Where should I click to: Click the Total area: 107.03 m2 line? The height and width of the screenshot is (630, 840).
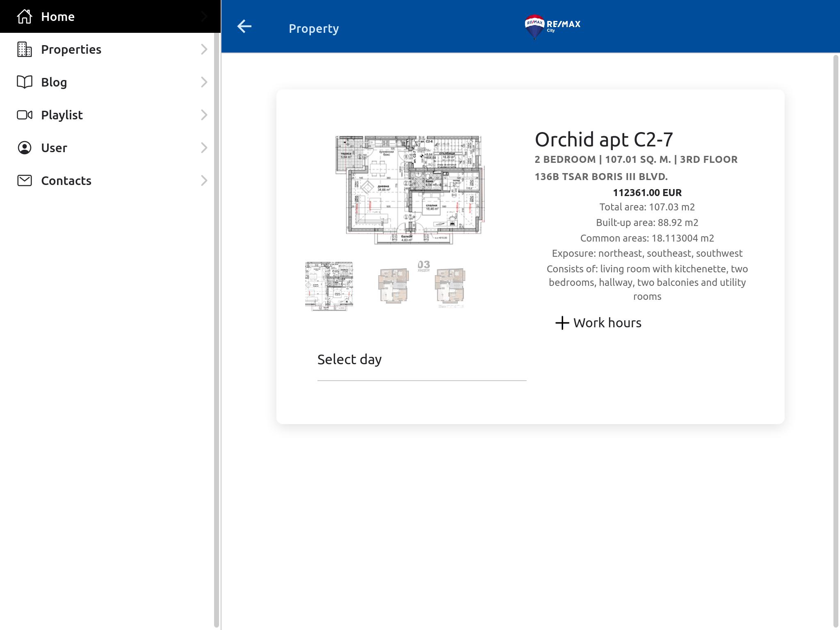pyautogui.click(x=647, y=207)
